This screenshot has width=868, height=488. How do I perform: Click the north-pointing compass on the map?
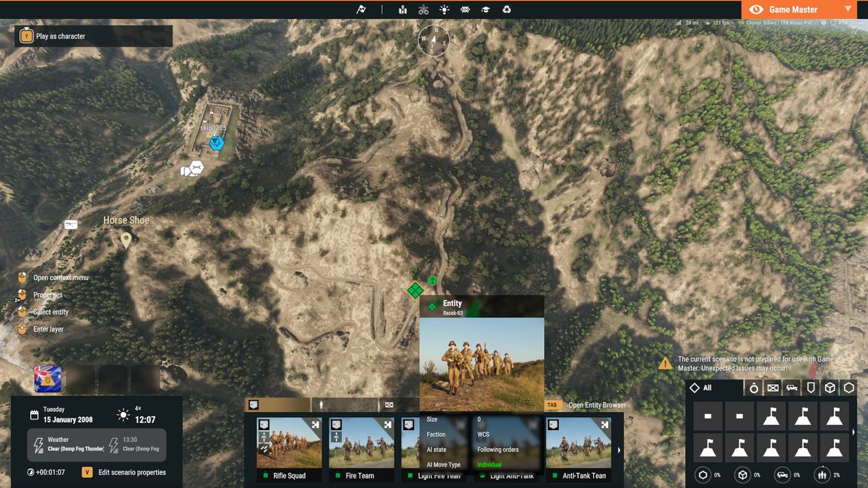(433, 41)
